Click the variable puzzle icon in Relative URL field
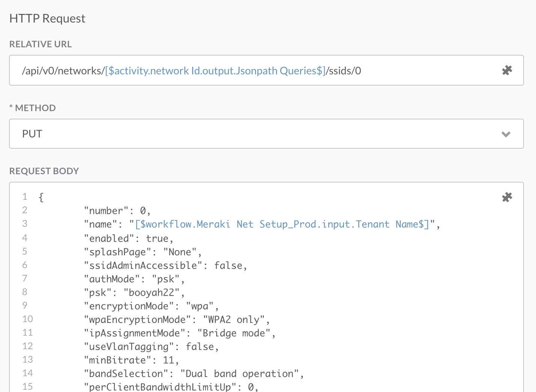 pyautogui.click(x=507, y=70)
